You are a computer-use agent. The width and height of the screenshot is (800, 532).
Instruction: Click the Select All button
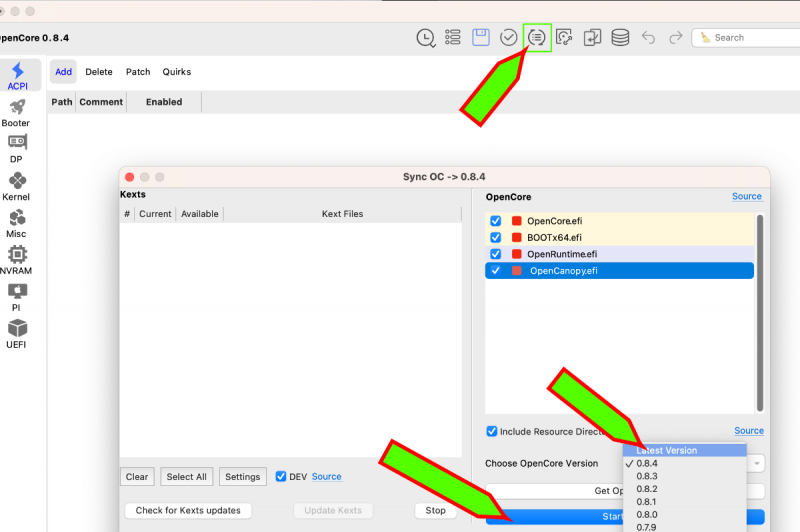(186, 477)
